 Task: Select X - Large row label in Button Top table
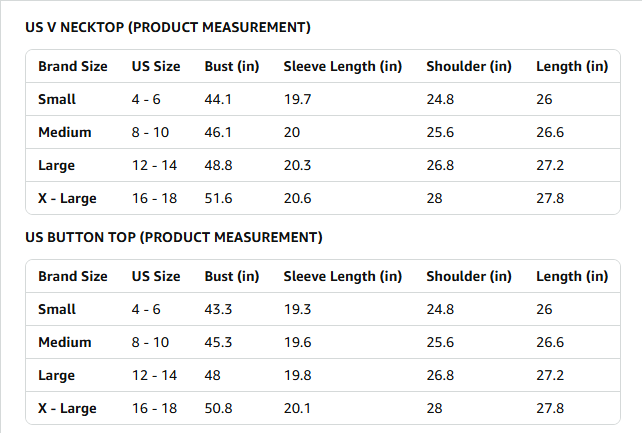(x=67, y=409)
